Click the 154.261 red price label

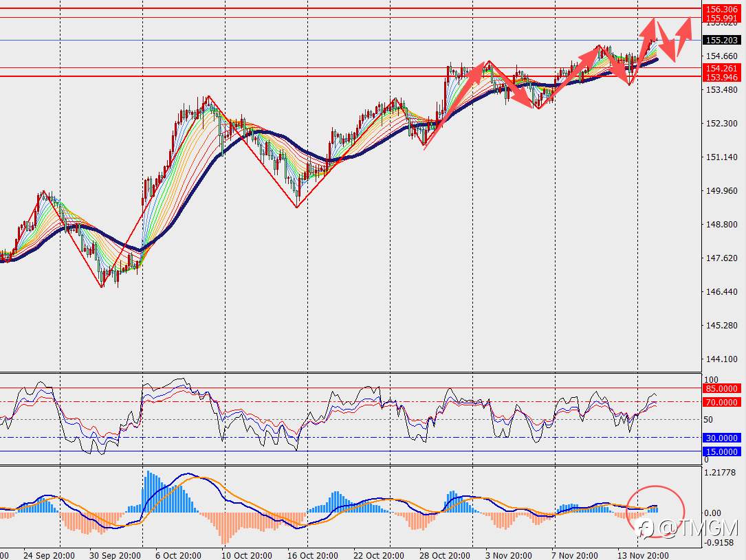point(722,69)
